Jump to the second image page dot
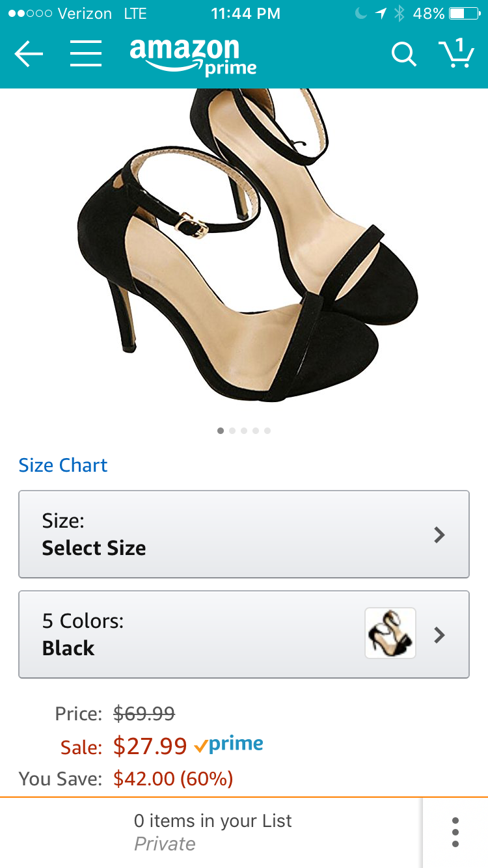Image resolution: width=488 pixels, height=868 pixels. click(232, 431)
